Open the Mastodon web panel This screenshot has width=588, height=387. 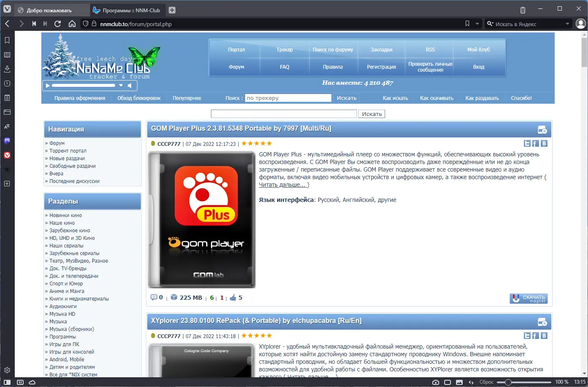pos(7,141)
